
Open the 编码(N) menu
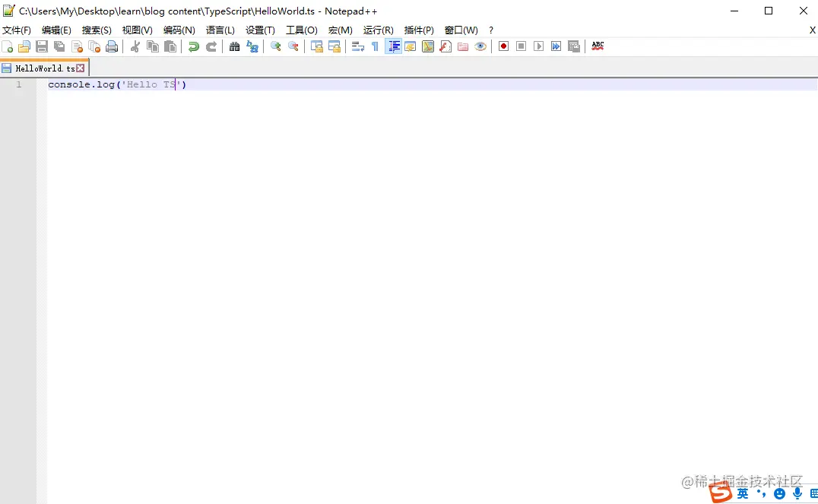tap(179, 30)
